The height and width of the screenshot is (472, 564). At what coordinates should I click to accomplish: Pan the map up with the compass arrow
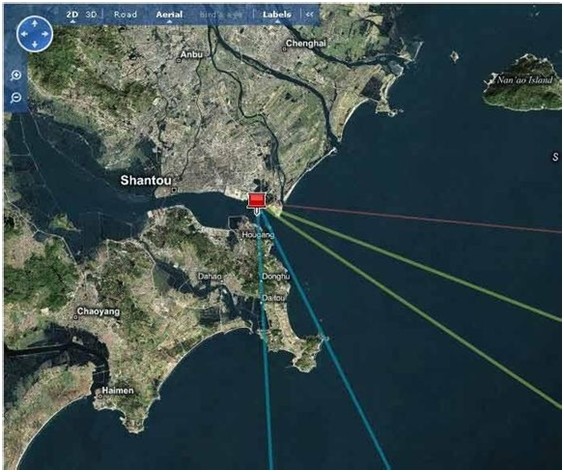35,23
